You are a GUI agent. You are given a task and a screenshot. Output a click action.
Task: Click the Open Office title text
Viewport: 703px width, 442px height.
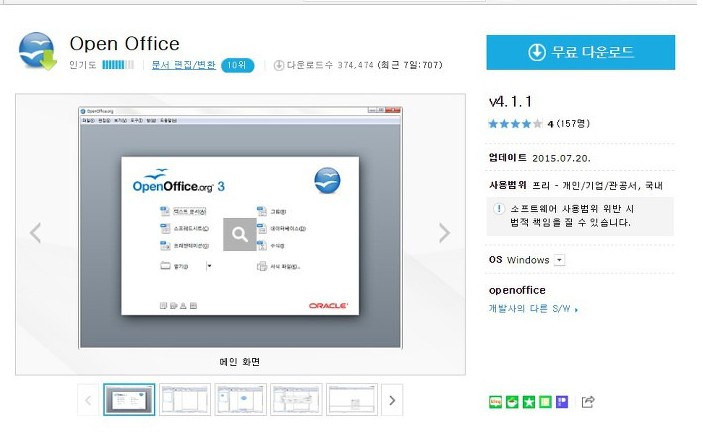click(x=125, y=44)
